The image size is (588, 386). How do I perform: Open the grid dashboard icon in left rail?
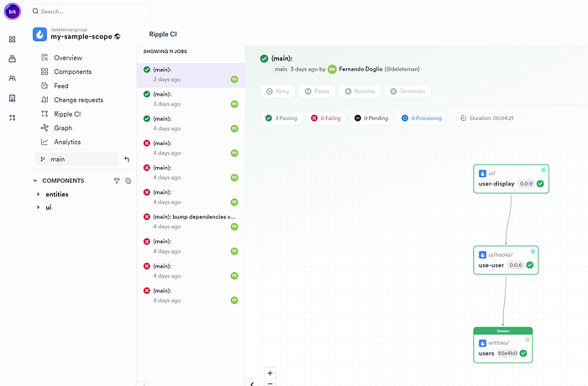[x=13, y=39]
